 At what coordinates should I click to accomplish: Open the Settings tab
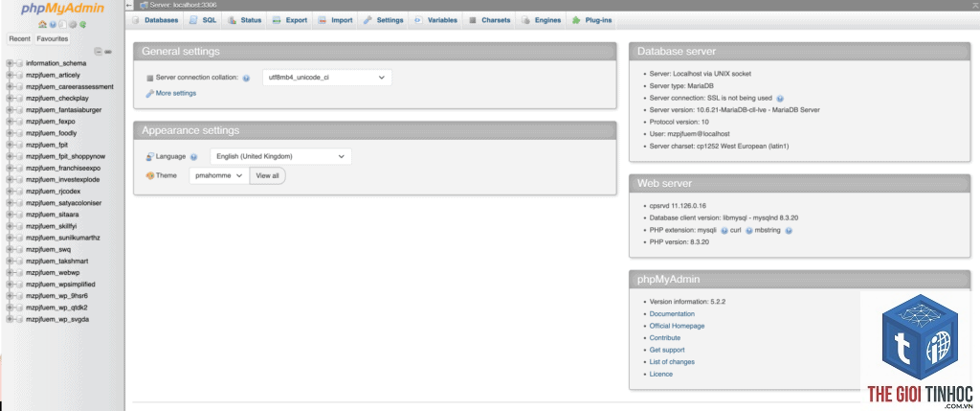click(384, 20)
